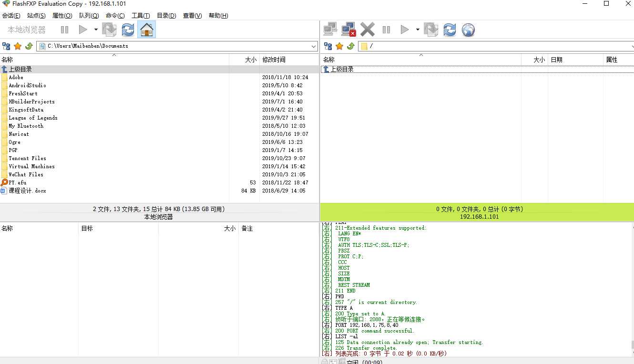This screenshot has height=364, width=634.
Task: Refresh the local file listing
Action: point(128,30)
